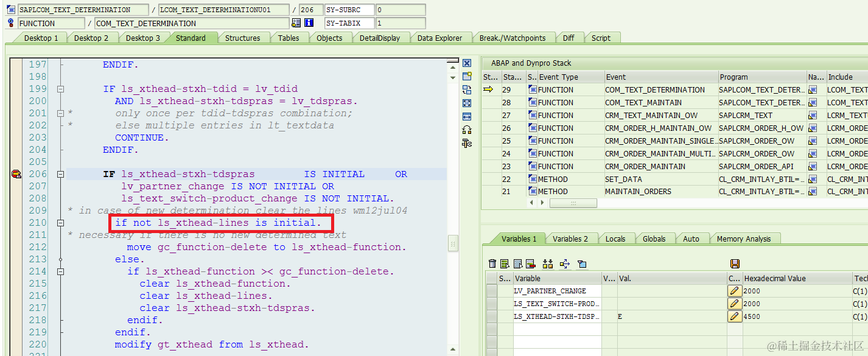Click the headset services icon beside the editor
Image resolution: width=868 pixels, height=356 pixels.
point(467,130)
